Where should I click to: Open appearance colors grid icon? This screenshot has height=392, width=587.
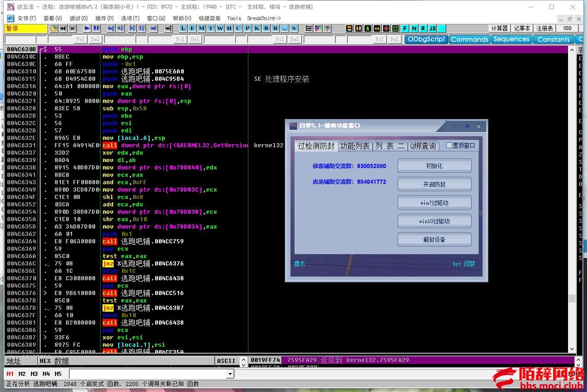click(x=318, y=28)
